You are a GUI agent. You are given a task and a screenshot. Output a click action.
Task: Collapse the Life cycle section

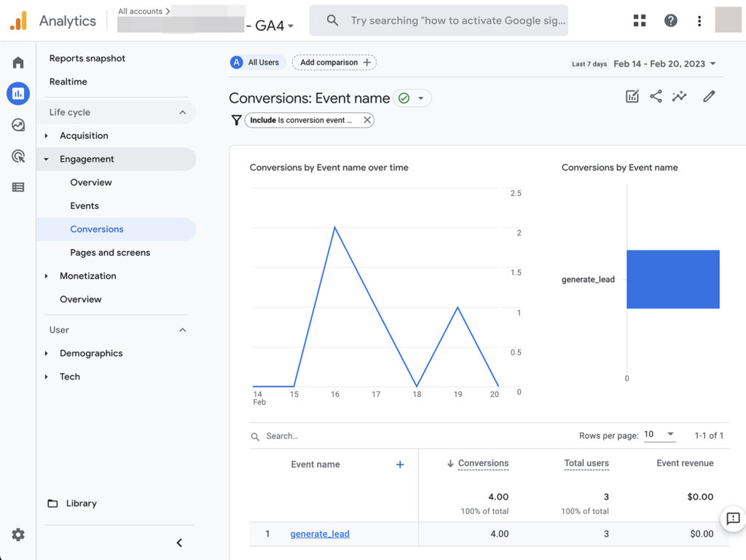184,113
